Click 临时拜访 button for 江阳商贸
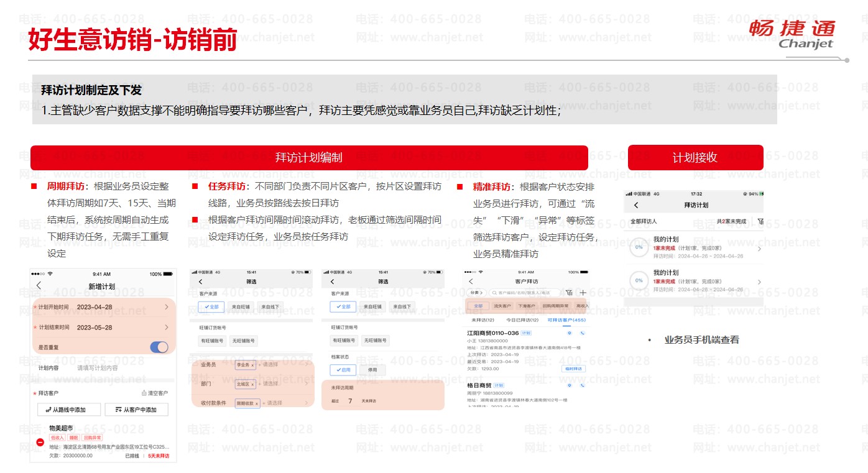 point(573,369)
